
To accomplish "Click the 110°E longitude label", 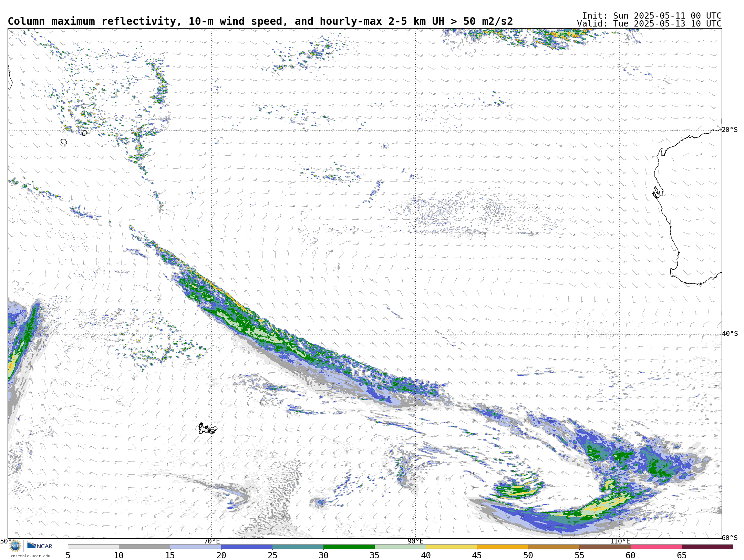I will 620,541.
